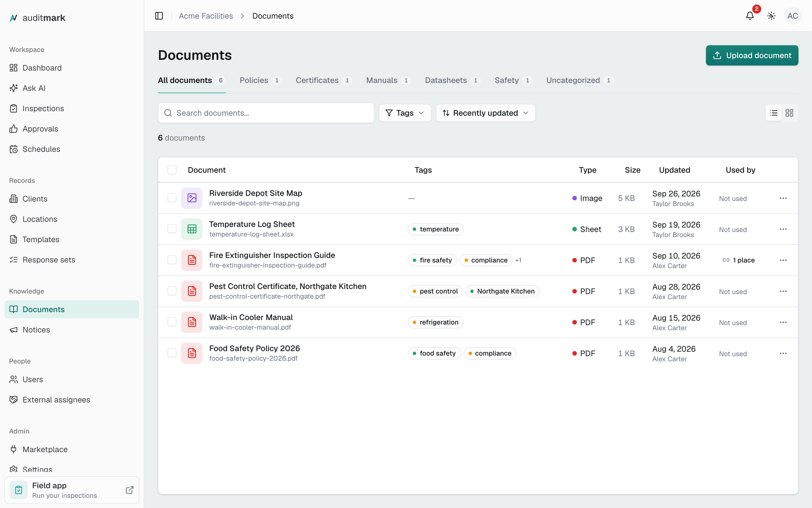
Task: Open Field app external link icon
Action: pyautogui.click(x=129, y=490)
